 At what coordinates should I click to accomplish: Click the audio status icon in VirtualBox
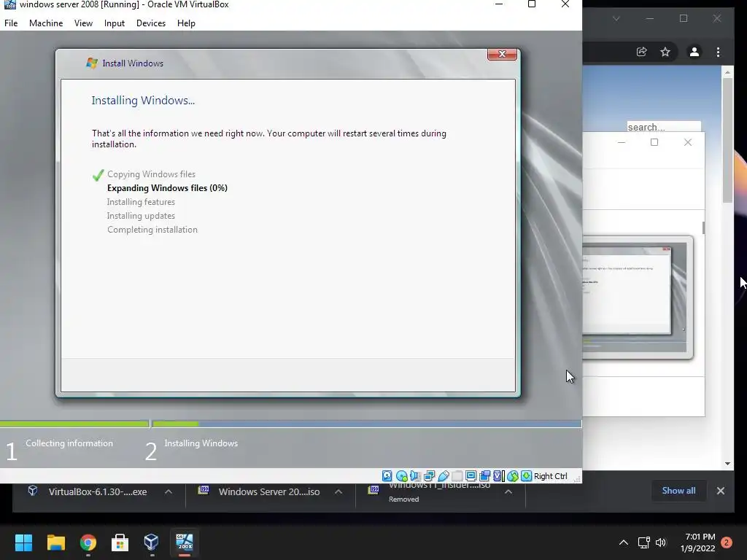pos(415,475)
